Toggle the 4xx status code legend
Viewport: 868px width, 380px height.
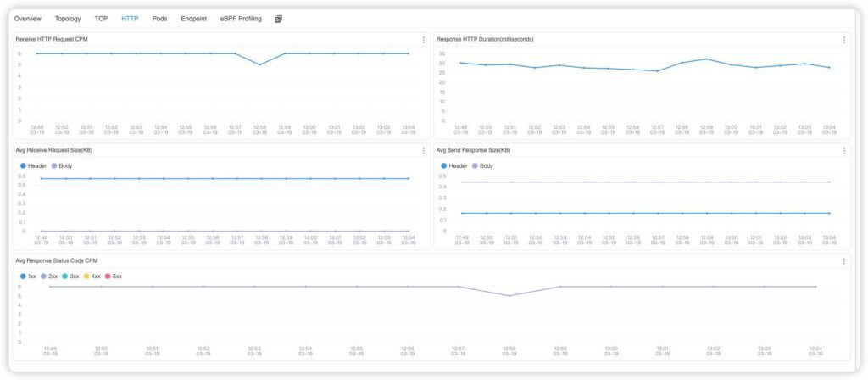91,277
